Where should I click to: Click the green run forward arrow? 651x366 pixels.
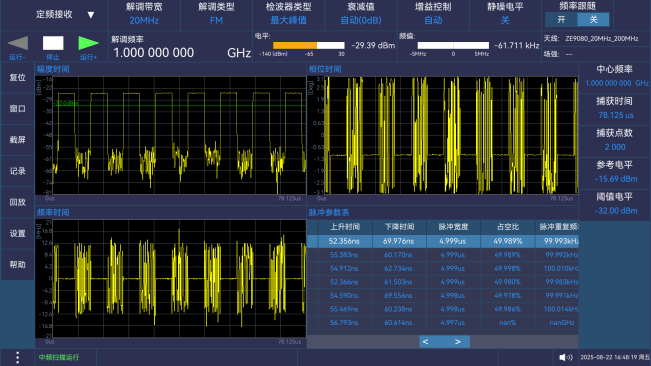point(88,43)
